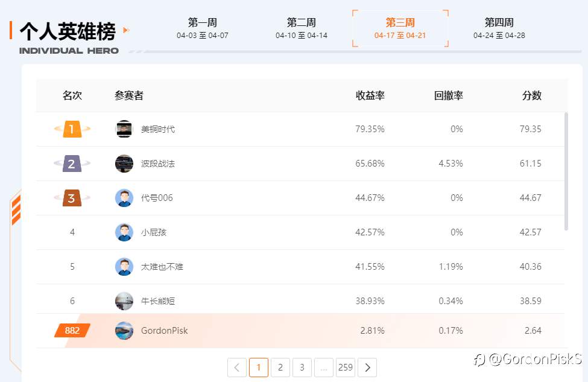Click 牛长熊短's avatar image
Screen dimensions: 588x382
point(124,301)
